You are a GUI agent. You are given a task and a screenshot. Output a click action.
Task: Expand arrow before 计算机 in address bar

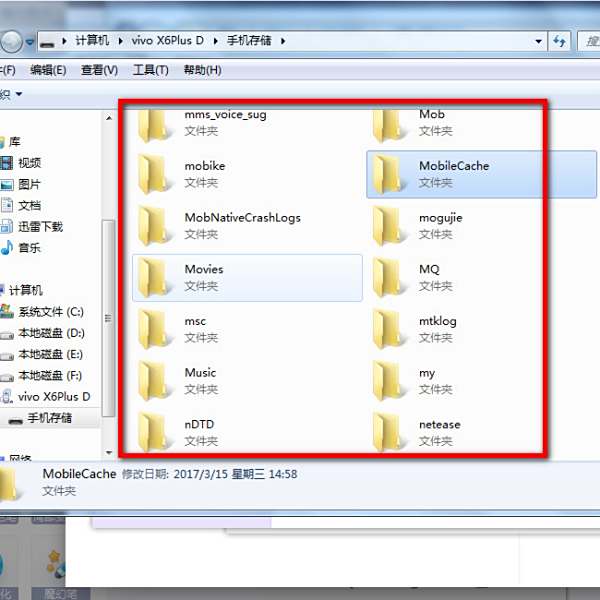[x=64, y=41]
